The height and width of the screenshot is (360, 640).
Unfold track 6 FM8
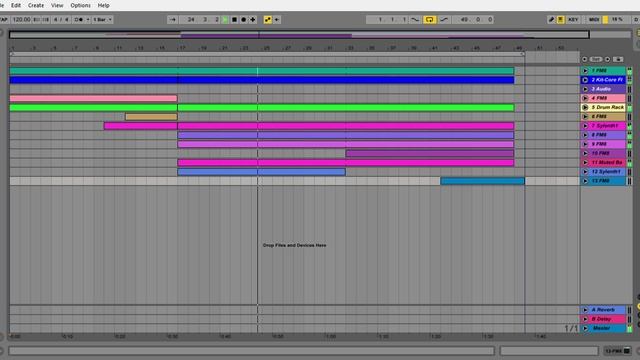coord(585,117)
